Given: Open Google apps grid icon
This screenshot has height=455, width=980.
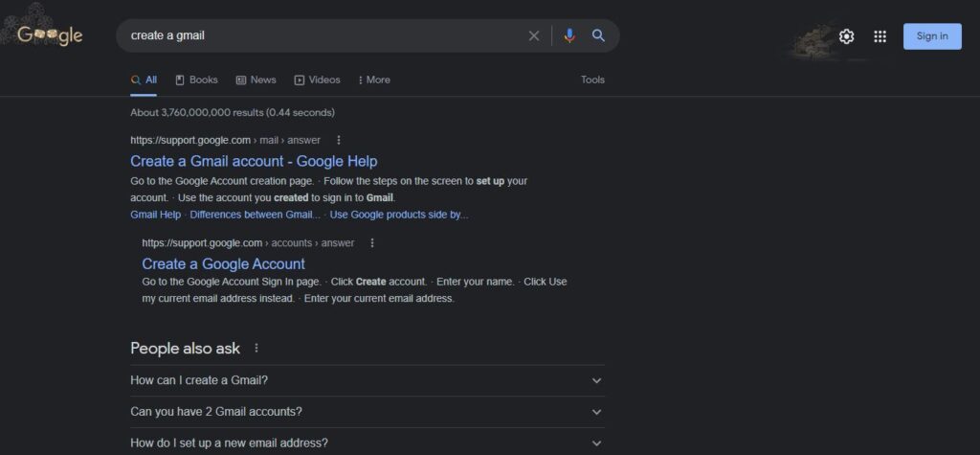Looking at the screenshot, I should 880,36.
